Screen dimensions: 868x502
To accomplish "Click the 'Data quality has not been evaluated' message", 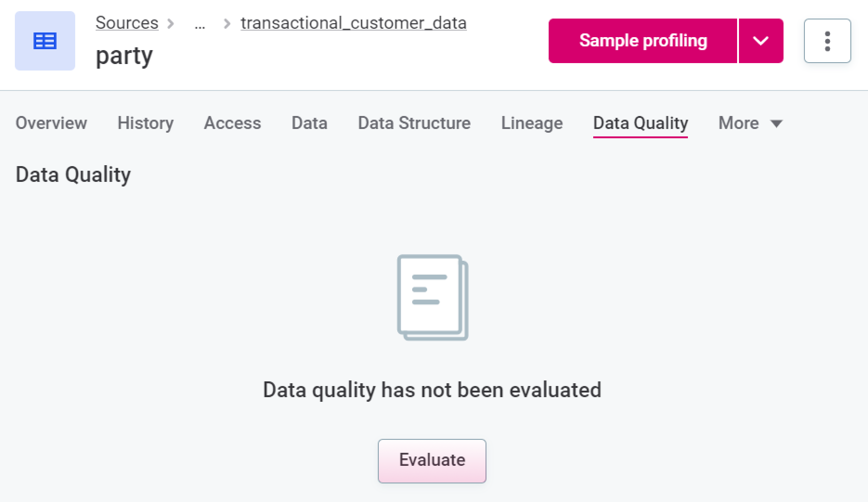I will point(432,390).
